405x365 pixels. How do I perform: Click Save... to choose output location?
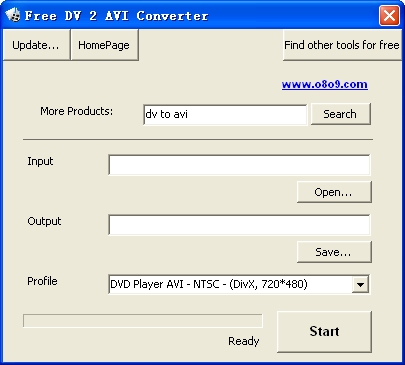pos(334,252)
